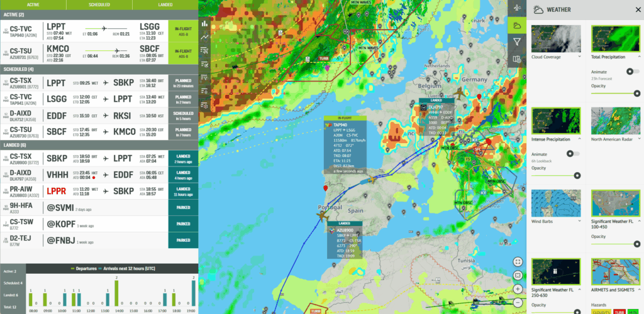Toggle Animate for Total Precipitation

pos(633,72)
